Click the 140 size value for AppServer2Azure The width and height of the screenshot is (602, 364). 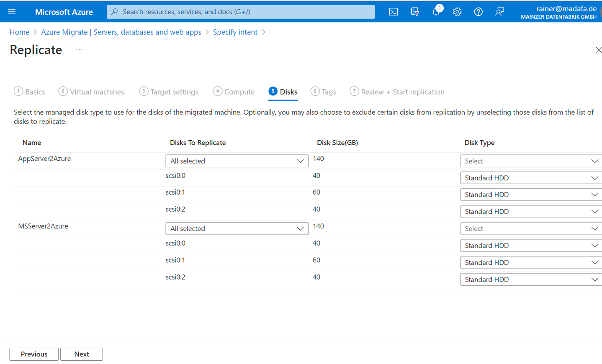tap(319, 159)
